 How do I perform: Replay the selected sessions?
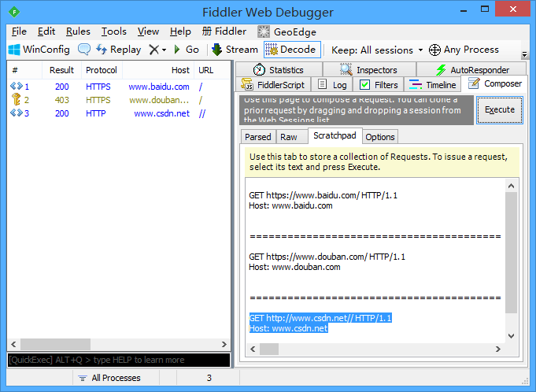[119, 50]
